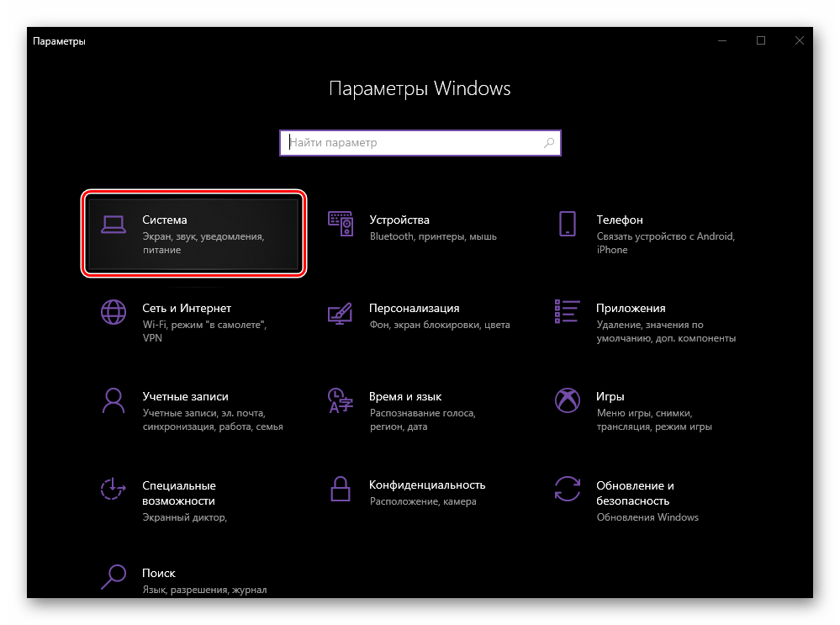The image size is (840, 625).
Task: Click the Специальные возможности icon
Action: click(x=113, y=489)
